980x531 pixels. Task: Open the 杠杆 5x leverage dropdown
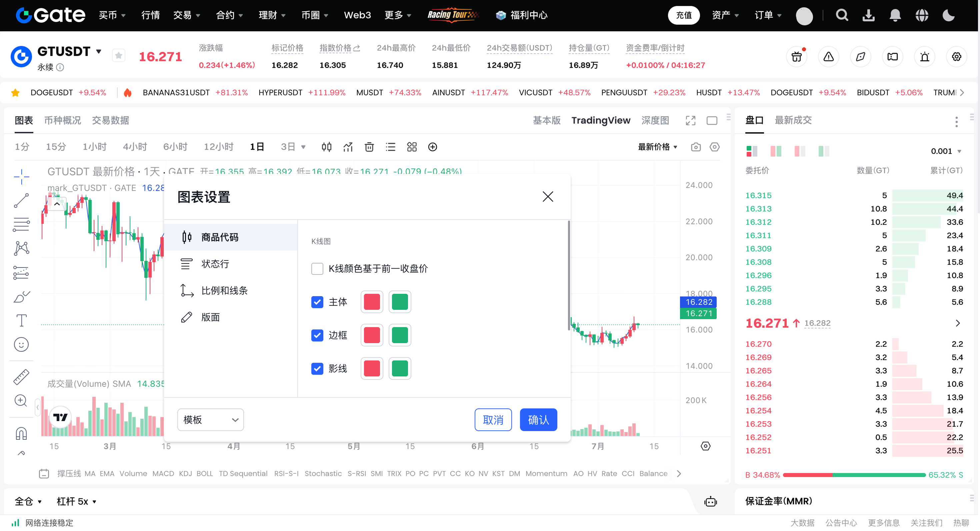76,501
